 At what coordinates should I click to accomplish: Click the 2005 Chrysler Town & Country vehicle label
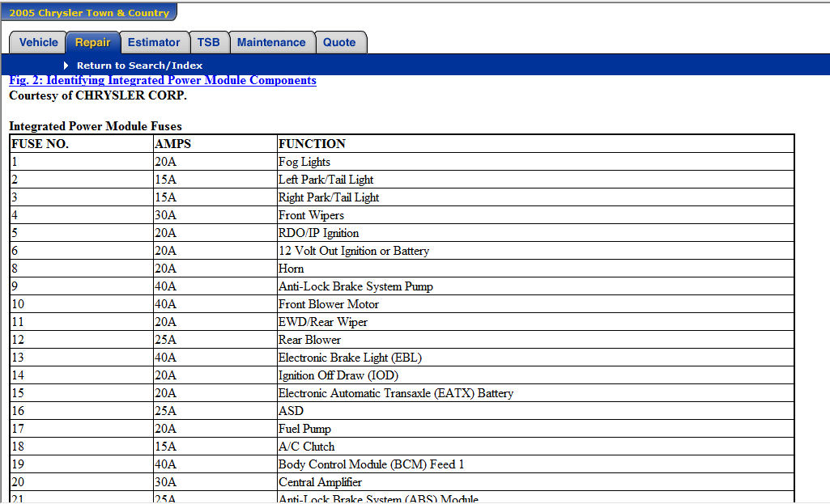[89, 13]
